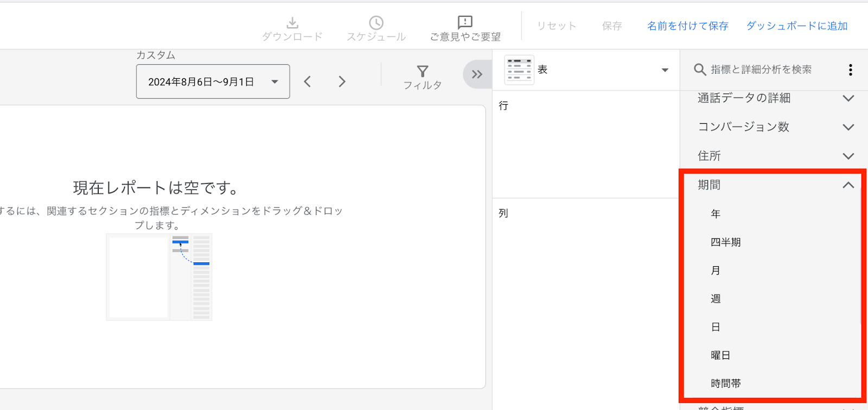Click 名前を付けて保存 link
The width and height of the screenshot is (868, 410).
687,26
